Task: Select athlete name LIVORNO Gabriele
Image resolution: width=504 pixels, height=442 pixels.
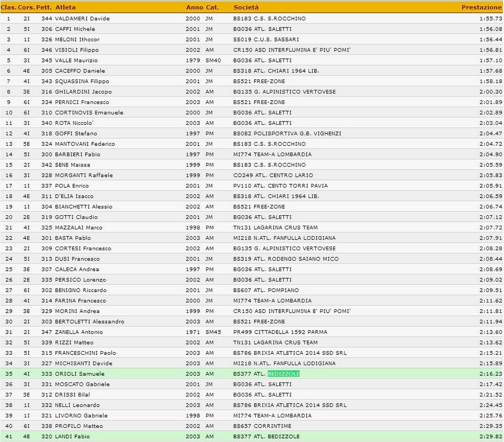Action: click(x=81, y=416)
